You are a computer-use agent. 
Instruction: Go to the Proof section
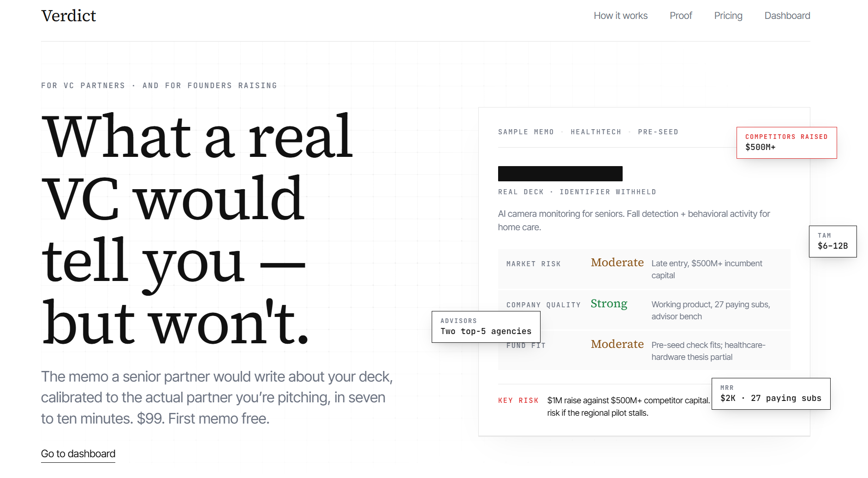[x=681, y=16]
